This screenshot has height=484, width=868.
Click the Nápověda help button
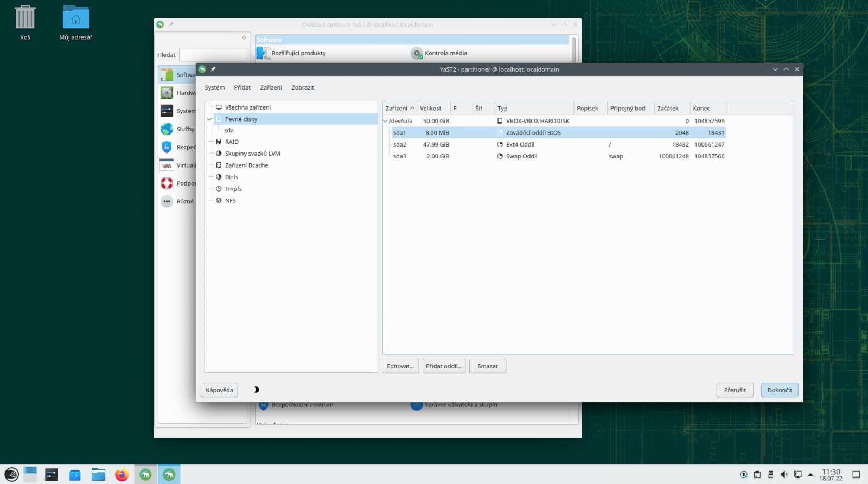coord(219,390)
